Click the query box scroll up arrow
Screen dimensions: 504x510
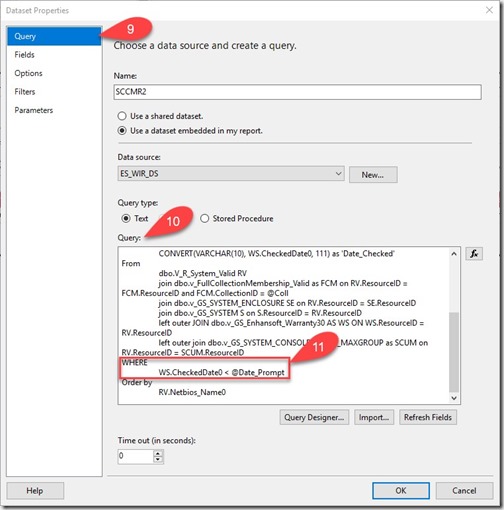(x=454, y=254)
